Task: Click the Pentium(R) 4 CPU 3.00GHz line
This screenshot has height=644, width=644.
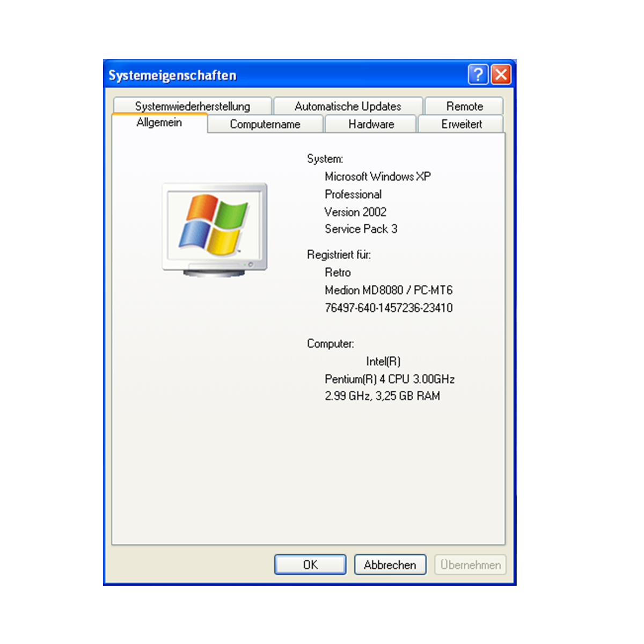Action: (x=390, y=379)
